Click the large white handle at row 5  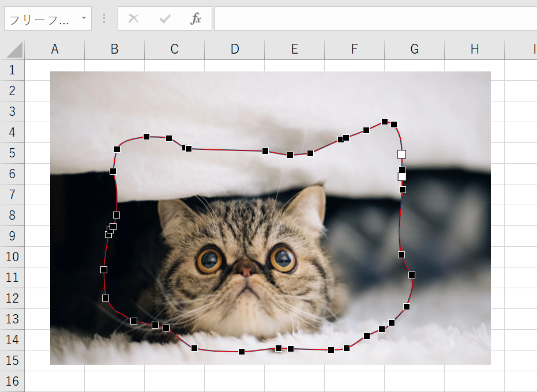[401, 154]
